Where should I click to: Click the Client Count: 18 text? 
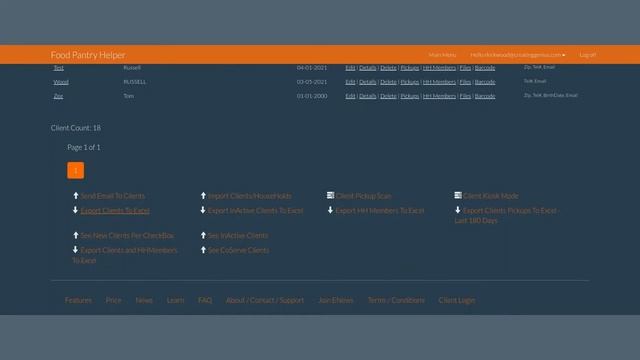[76, 128]
